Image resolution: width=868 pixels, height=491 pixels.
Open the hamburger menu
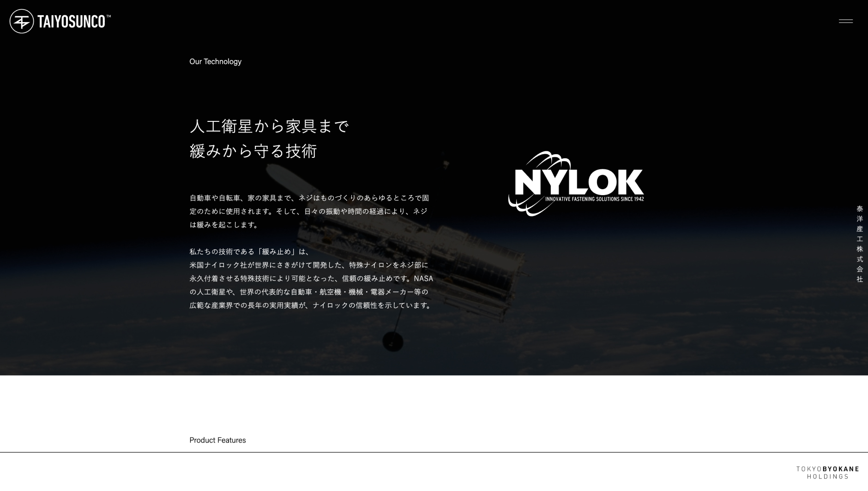click(846, 21)
